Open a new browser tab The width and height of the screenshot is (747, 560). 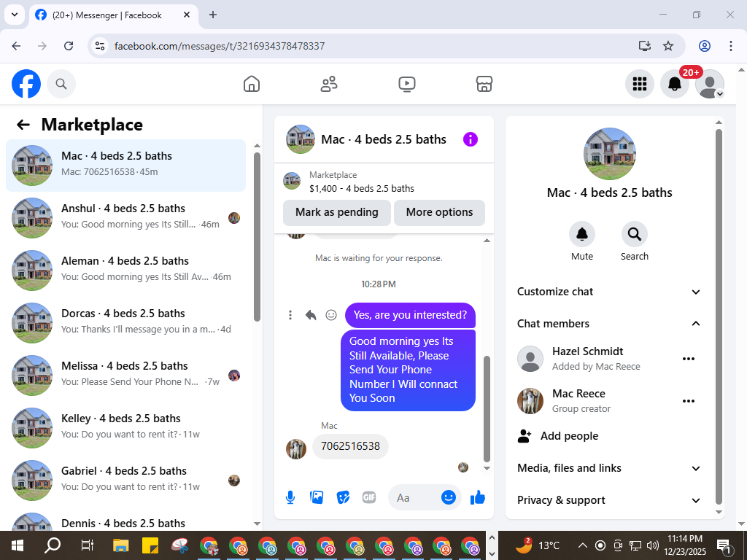pyautogui.click(x=213, y=15)
